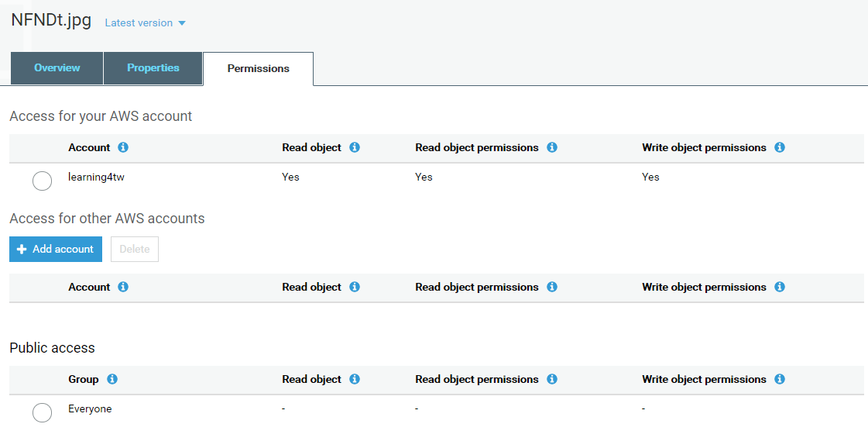The image size is (868, 448).
Task: Switch to the Overview tab
Action: pos(57,68)
